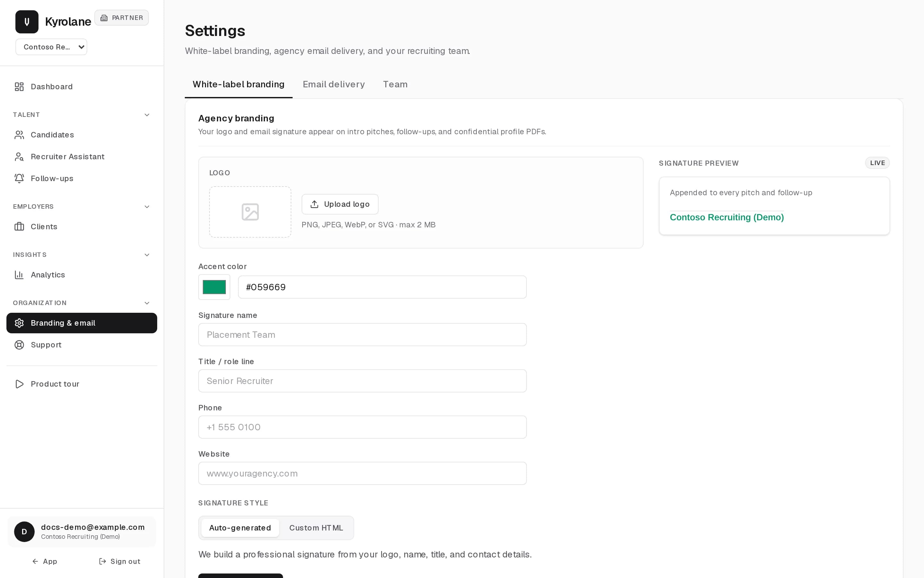924x578 pixels.
Task: Select Auto-generated signature style
Action: (240, 528)
